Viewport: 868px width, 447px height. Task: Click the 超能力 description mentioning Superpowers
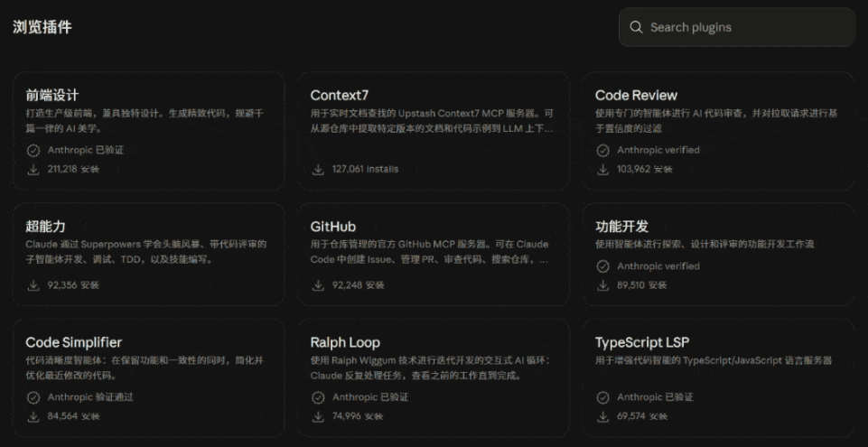pyautogui.click(x=146, y=252)
